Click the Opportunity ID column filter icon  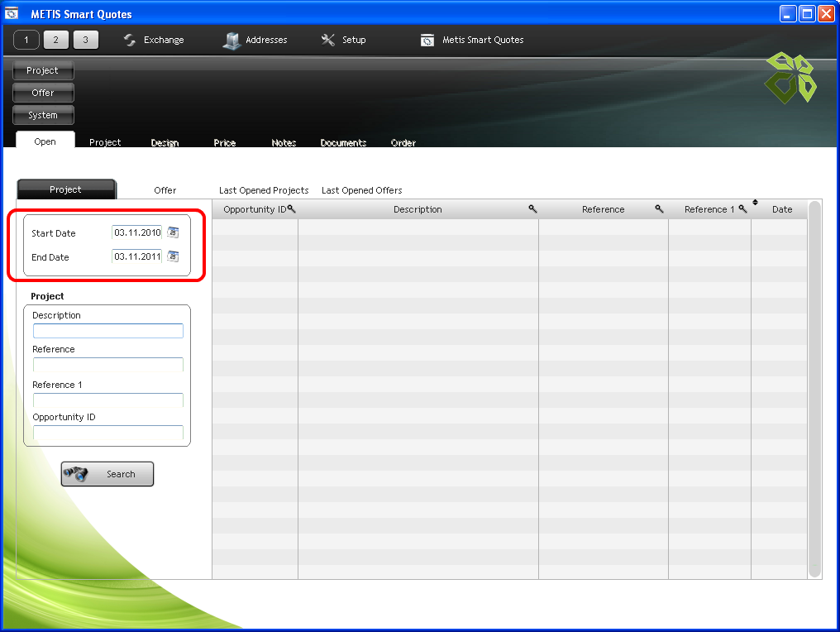pyautogui.click(x=291, y=209)
